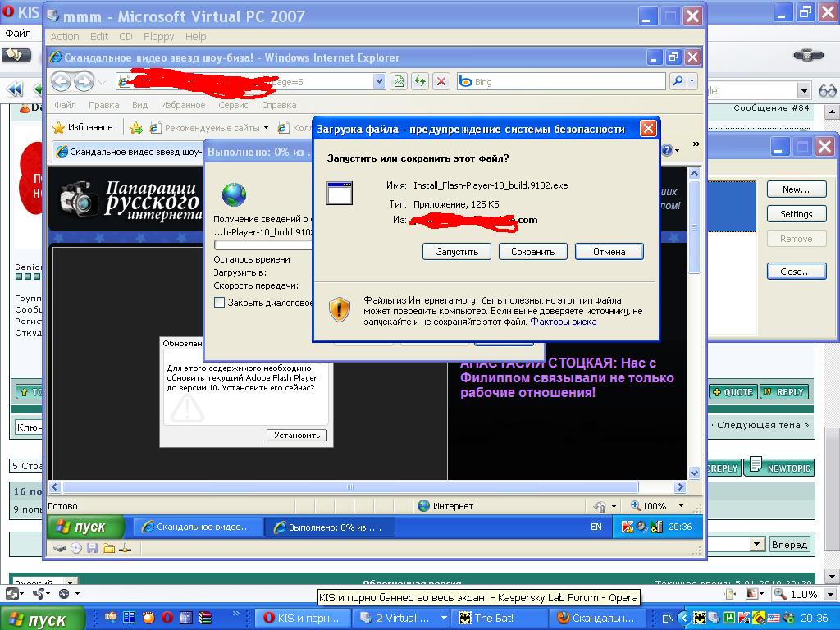Click REPLY button next to QUOTE

[783, 392]
